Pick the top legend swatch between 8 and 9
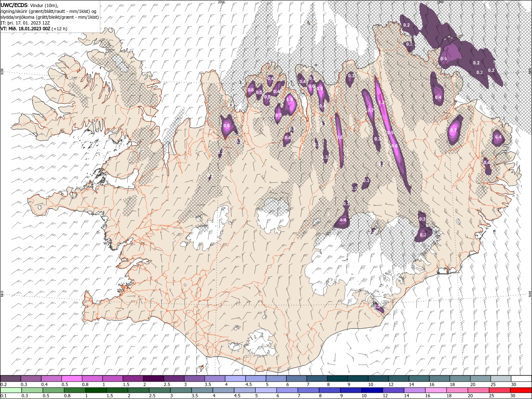The image size is (532, 399). point(337,378)
